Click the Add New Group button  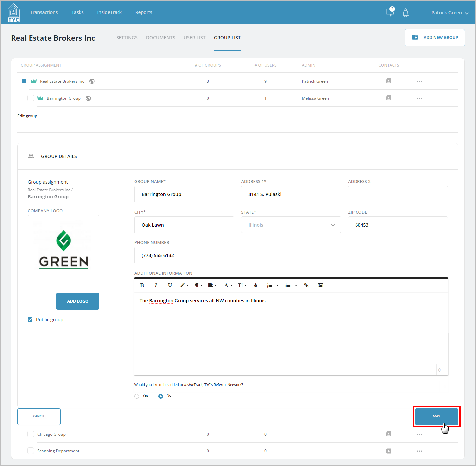click(x=435, y=38)
